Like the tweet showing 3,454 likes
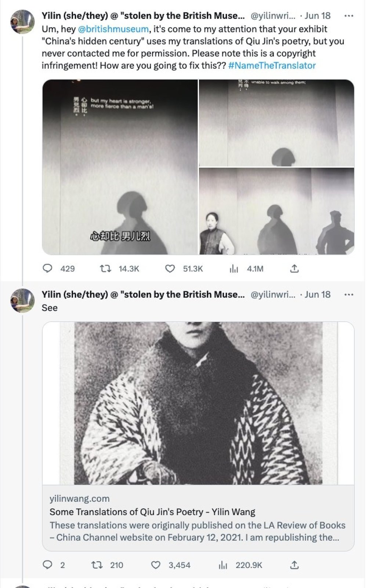376x588 pixels. tap(156, 565)
